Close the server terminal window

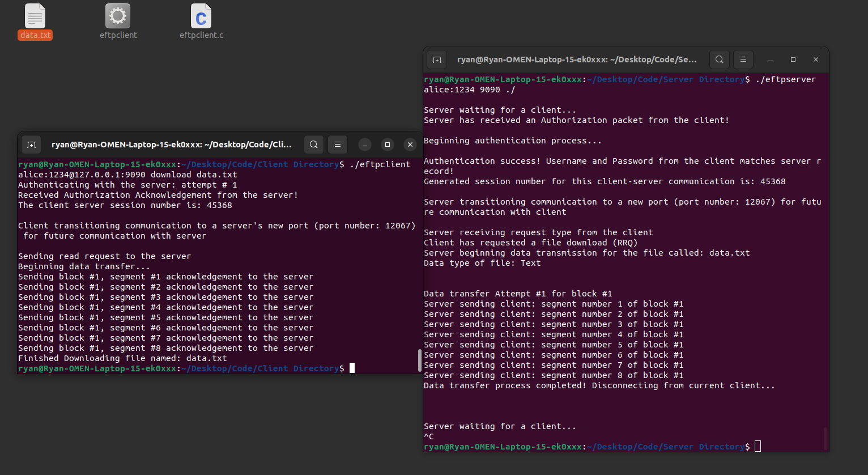[x=816, y=60]
